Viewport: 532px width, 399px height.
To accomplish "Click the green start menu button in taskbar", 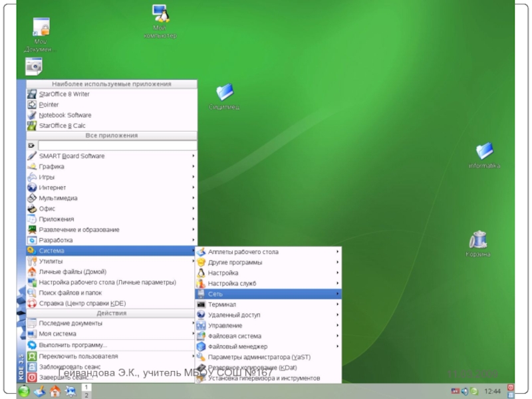I will [24, 392].
